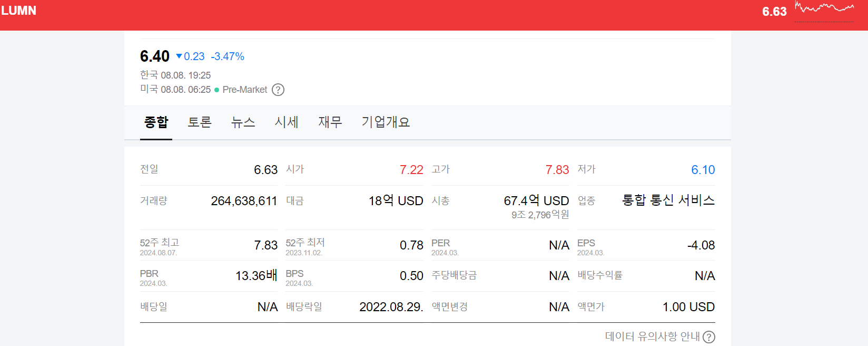Click the 0.23 price change value
Viewport: 868px width, 346px height.
(x=194, y=56)
